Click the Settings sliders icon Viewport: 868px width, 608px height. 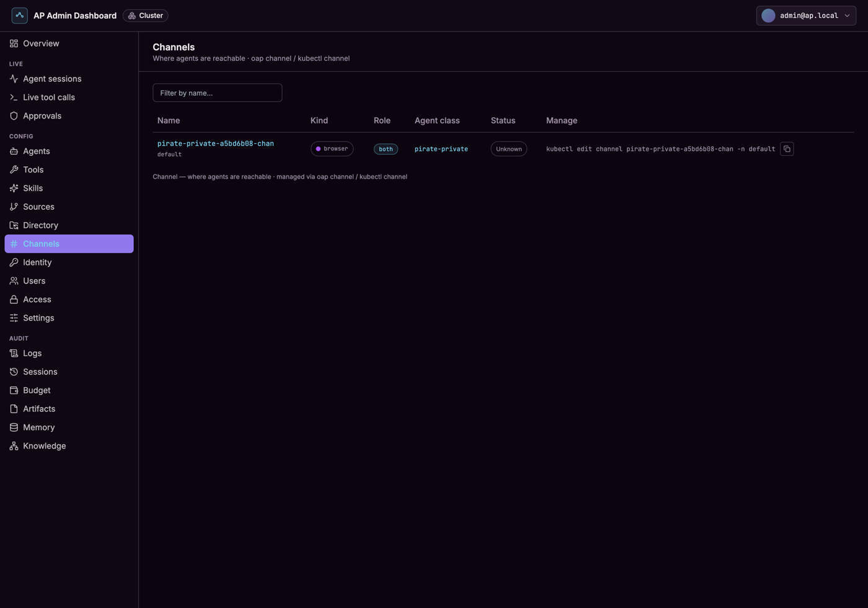(x=14, y=318)
